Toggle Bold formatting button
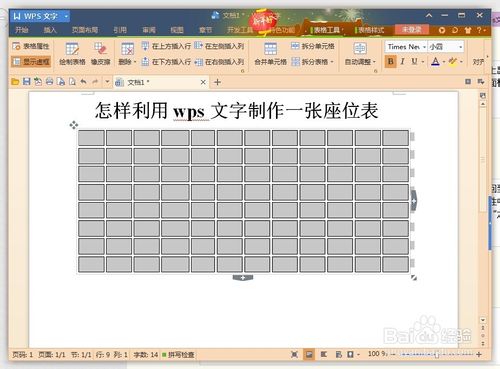500x369 pixels. click(x=391, y=61)
